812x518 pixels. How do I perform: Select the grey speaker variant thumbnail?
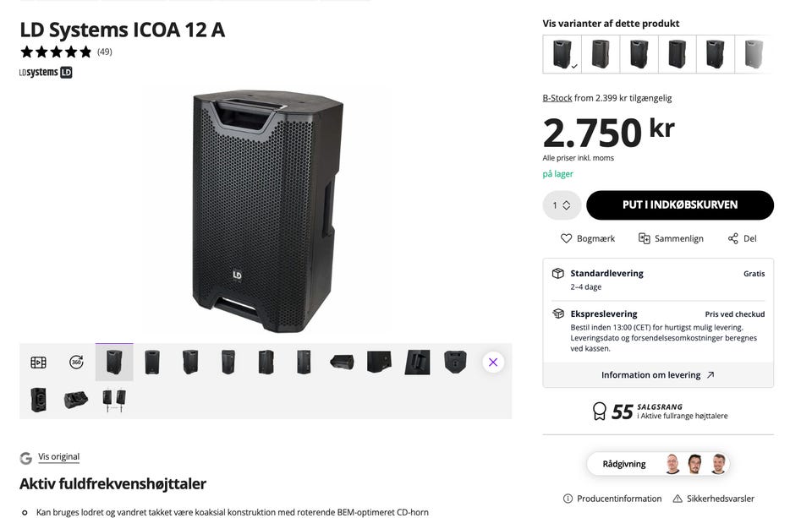coord(754,54)
